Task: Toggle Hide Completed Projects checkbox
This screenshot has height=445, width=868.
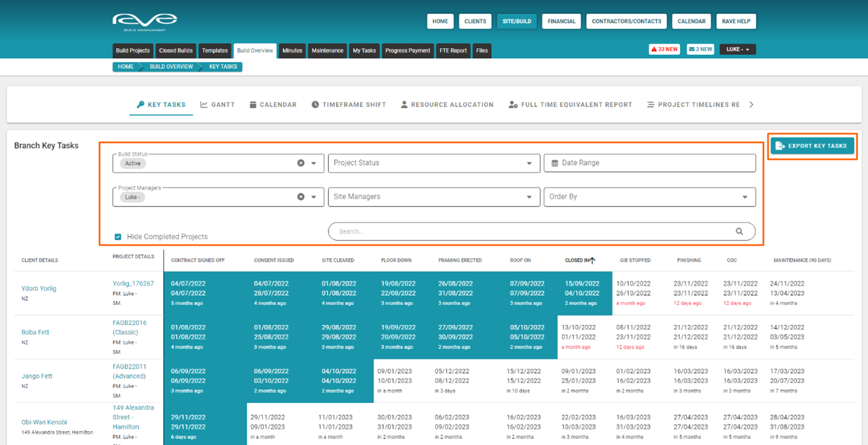Action: click(x=118, y=237)
